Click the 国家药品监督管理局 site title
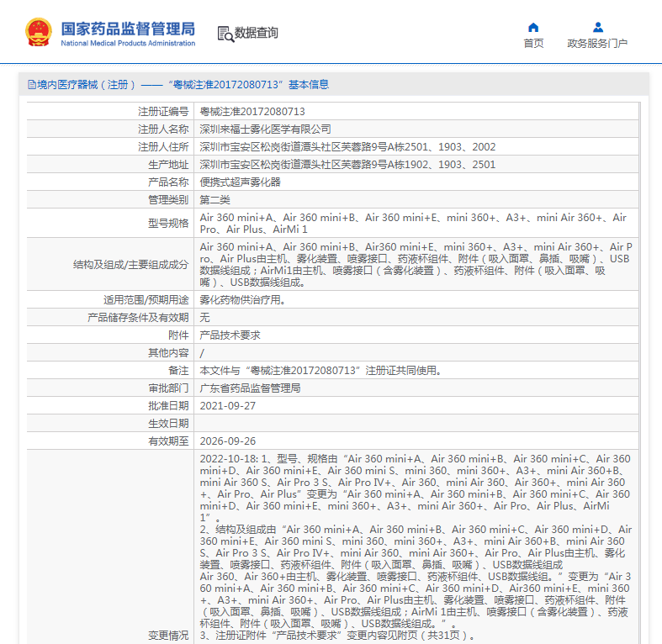This screenshot has width=662, height=644. tap(127, 27)
